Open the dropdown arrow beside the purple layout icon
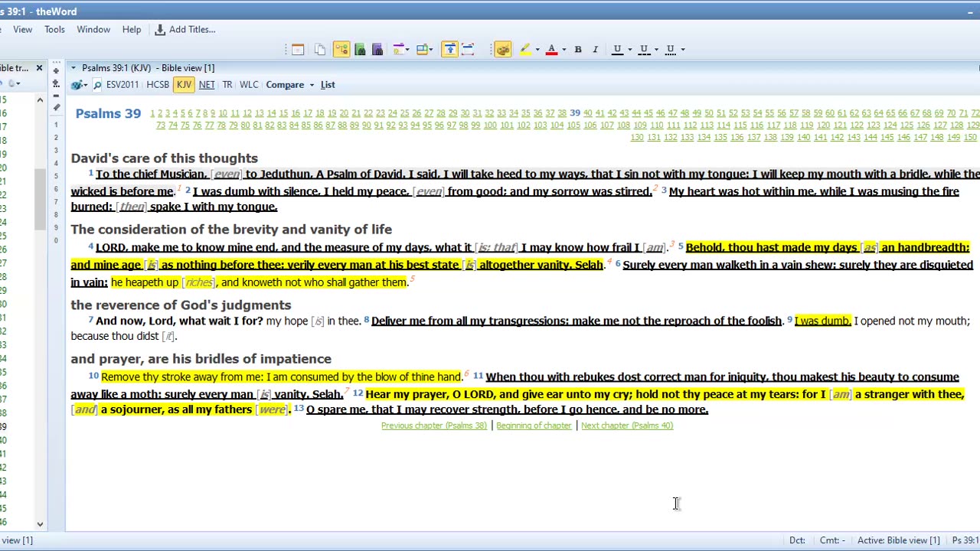980x551 pixels. (407, 49)
